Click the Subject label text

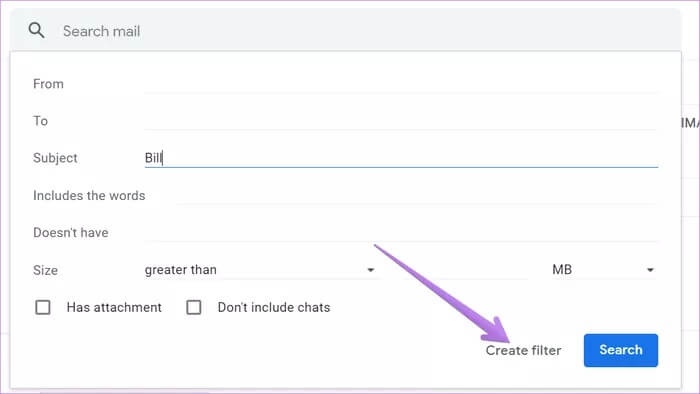tap(55, 158)
